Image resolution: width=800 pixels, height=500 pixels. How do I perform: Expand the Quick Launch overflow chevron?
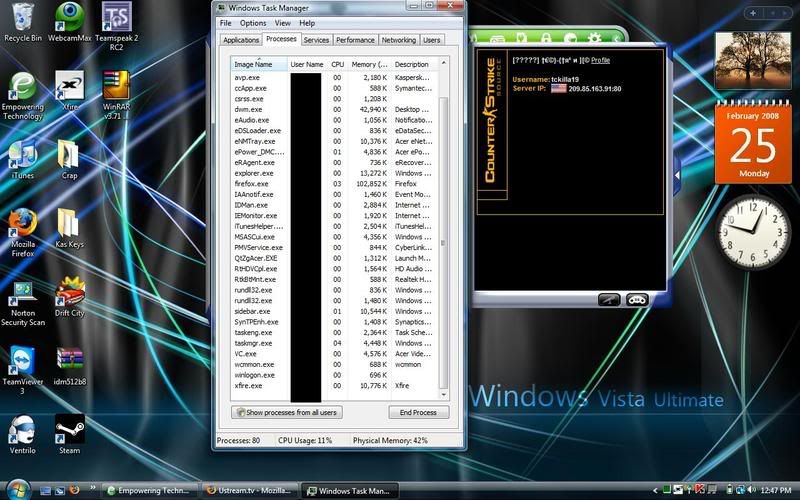point(93,488)
